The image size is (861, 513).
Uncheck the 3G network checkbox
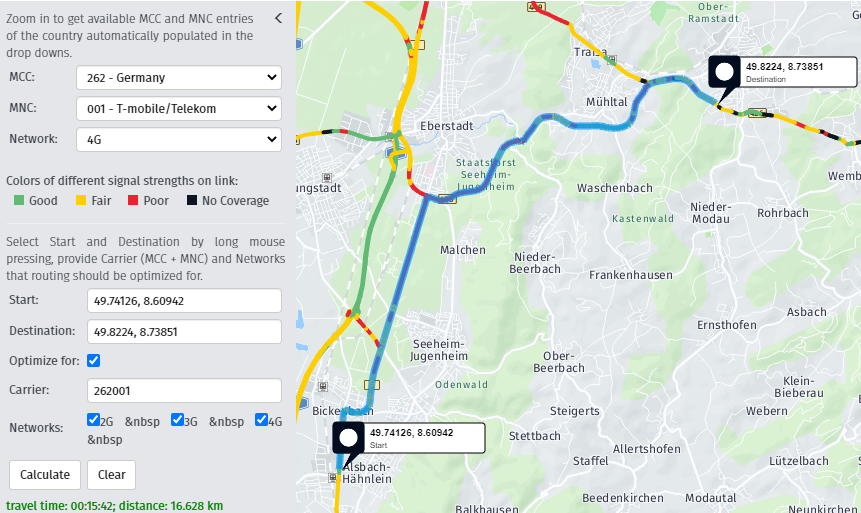(177, 420)
